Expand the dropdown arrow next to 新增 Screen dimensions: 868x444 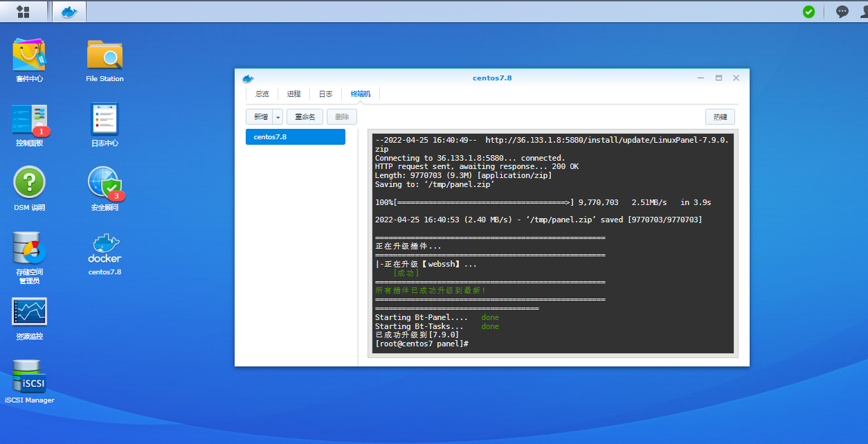(x=278, y=117)
